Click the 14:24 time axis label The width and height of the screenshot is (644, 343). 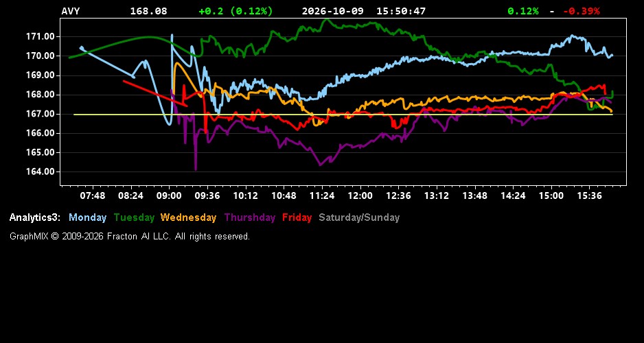[513, 196]
